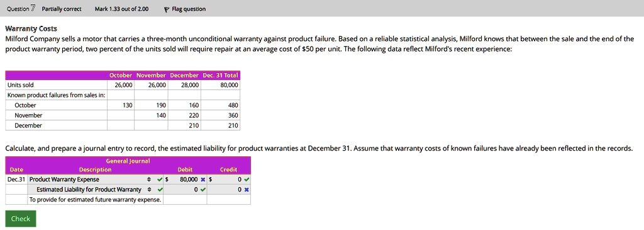Image resolution: width=644 pixels, height=230 pixels.
Task: Click the selector arrows next to Product Warranty Expense
Action: [150, 180]
